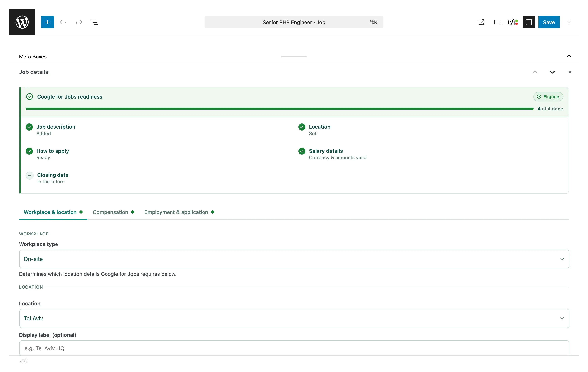Click the 'Currency & amounts valid' text
Image resolution: width=588 pixels, height=372 pixels.
pyautogui.click(x=337, y=158)
